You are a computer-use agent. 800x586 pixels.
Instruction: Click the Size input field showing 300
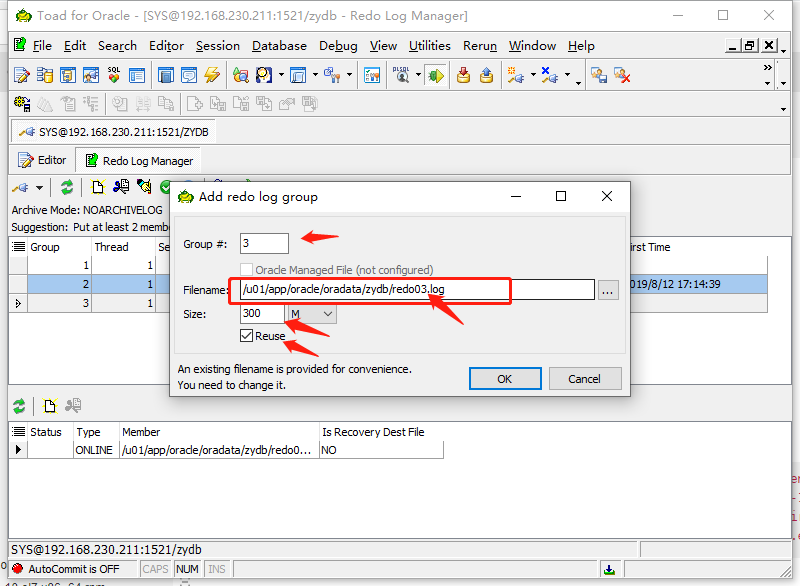point(262,314)
